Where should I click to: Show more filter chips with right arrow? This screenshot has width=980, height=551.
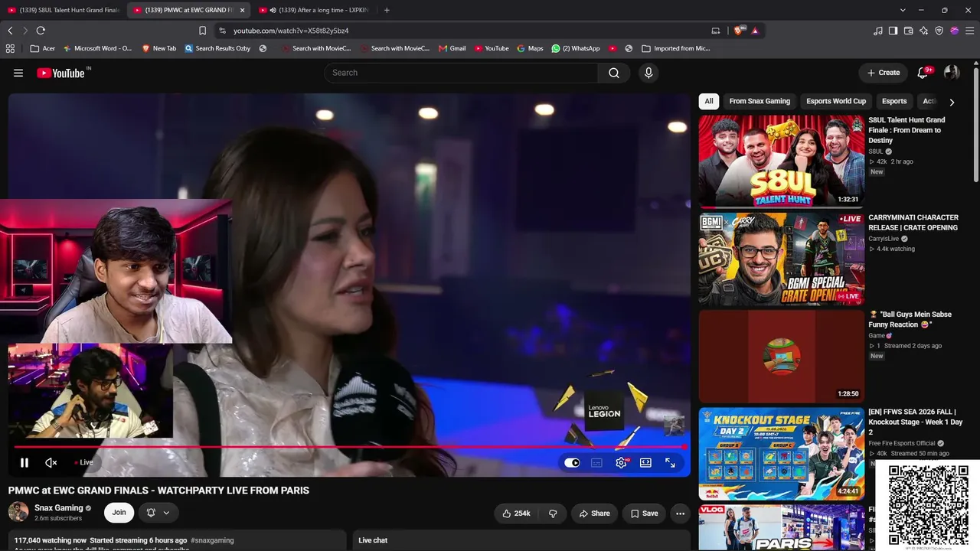click(x=952, y=102)
